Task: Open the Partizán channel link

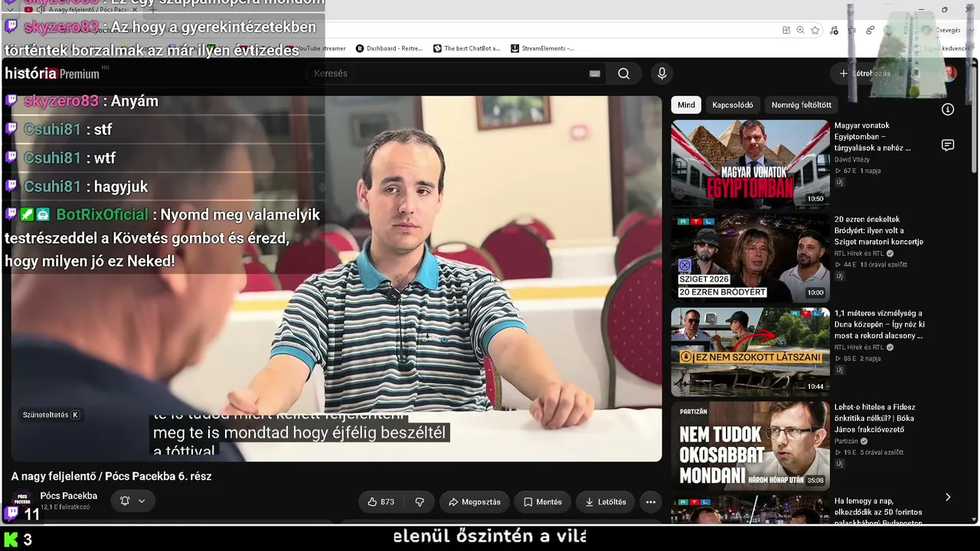Action: (x=846, y=442)
